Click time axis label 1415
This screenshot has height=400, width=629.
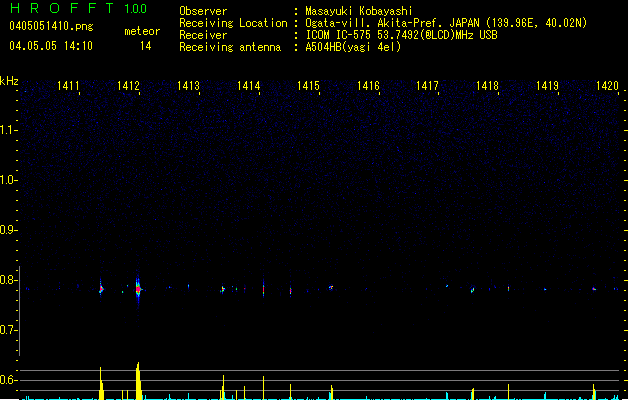coord(308,86)
